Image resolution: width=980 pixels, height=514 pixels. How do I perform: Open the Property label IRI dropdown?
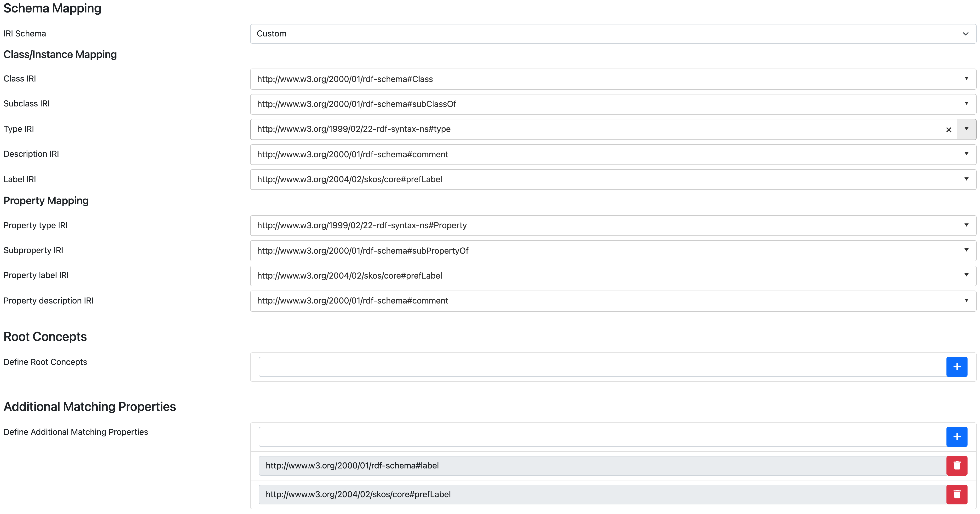(x=967, y=275)
